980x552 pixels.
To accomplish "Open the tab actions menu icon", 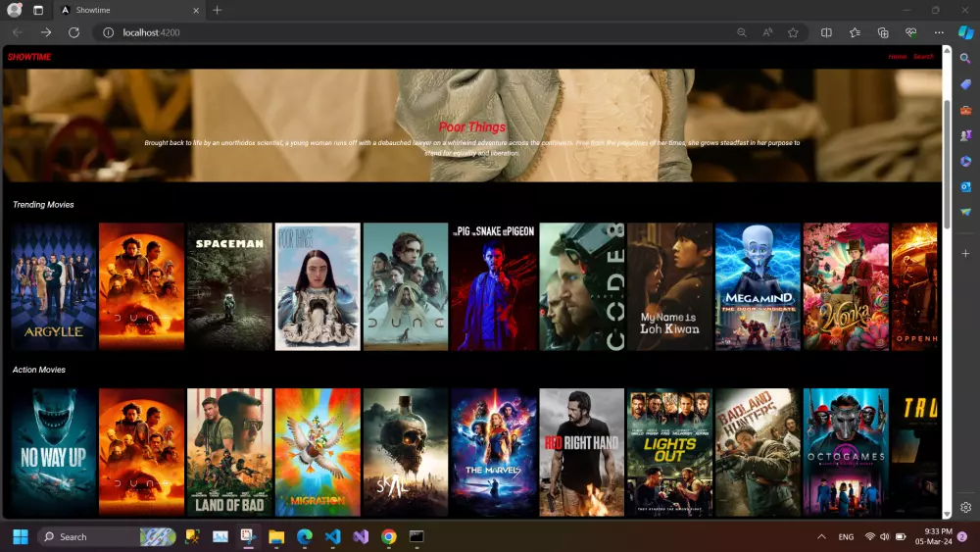I will (38, 10).
